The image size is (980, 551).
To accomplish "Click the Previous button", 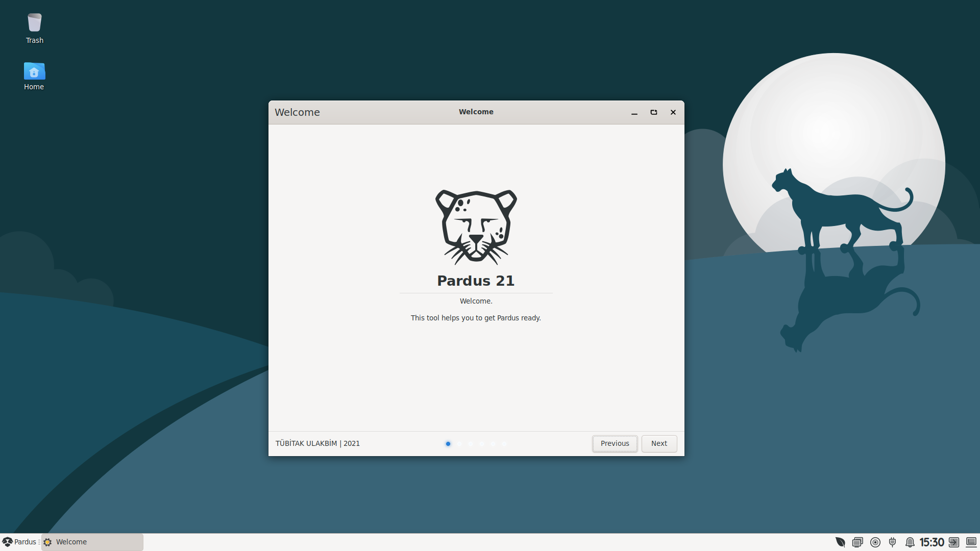I will tap(615, 443).
